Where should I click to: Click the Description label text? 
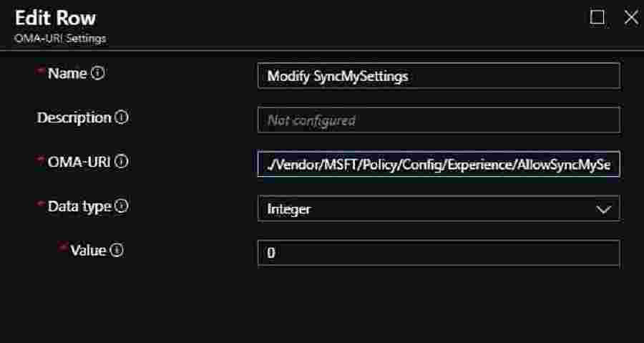74,118
